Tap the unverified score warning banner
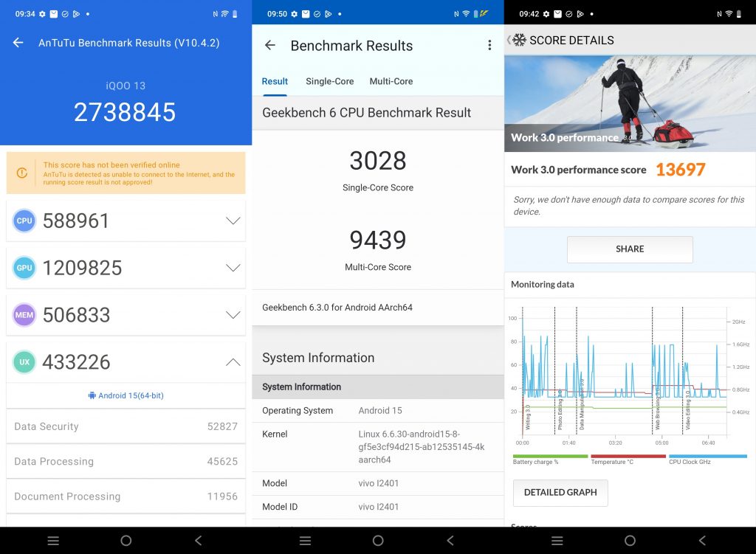Screen dimensions: 756x554 pyautogui.click(x=126, y=173)
